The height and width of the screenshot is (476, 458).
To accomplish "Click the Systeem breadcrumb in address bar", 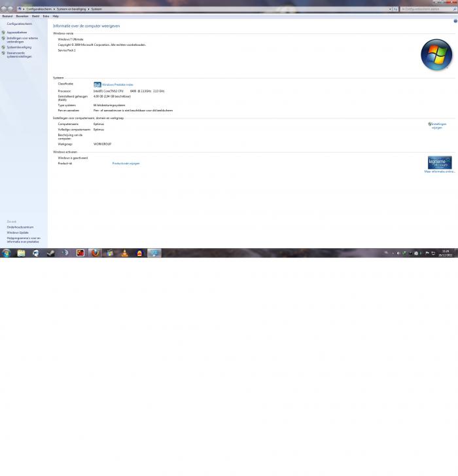I will [x=96, y=9].
